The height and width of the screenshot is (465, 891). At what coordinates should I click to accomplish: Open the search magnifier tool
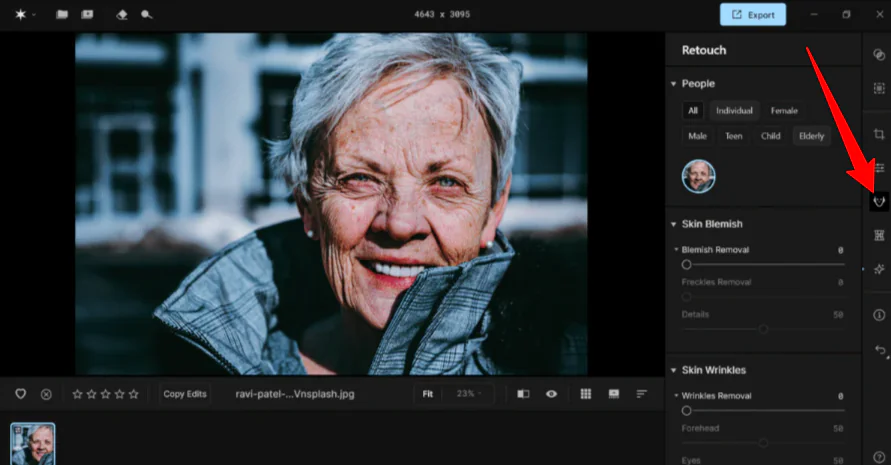(x=147, y=15)
